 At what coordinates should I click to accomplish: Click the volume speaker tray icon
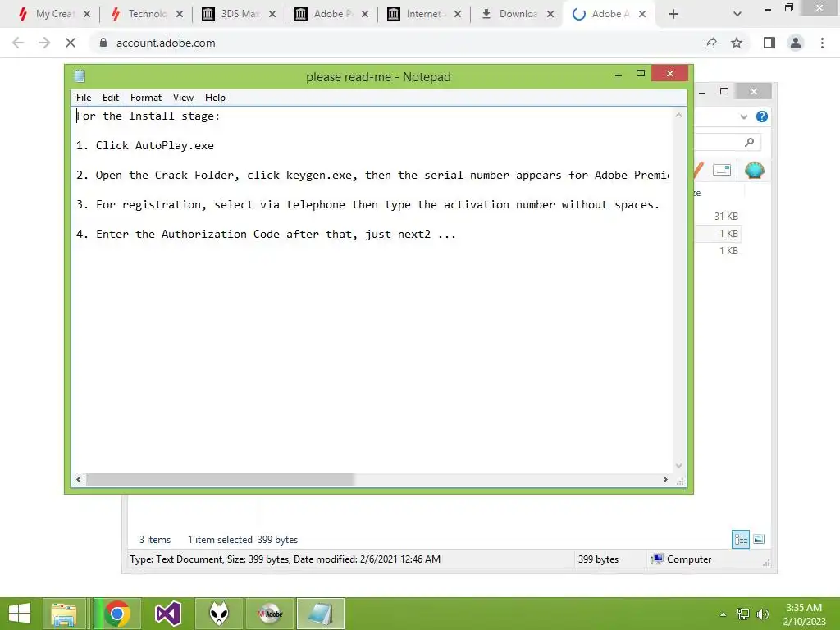click(x=762, y=614)
